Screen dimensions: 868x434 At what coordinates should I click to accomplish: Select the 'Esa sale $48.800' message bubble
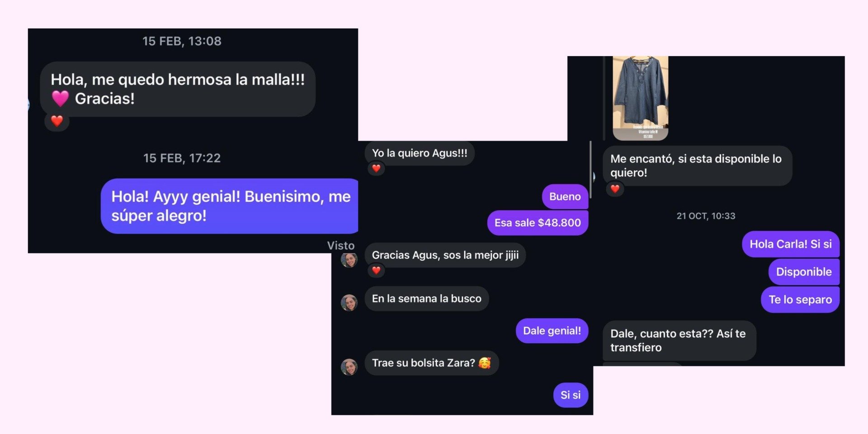tap(538, 223)
